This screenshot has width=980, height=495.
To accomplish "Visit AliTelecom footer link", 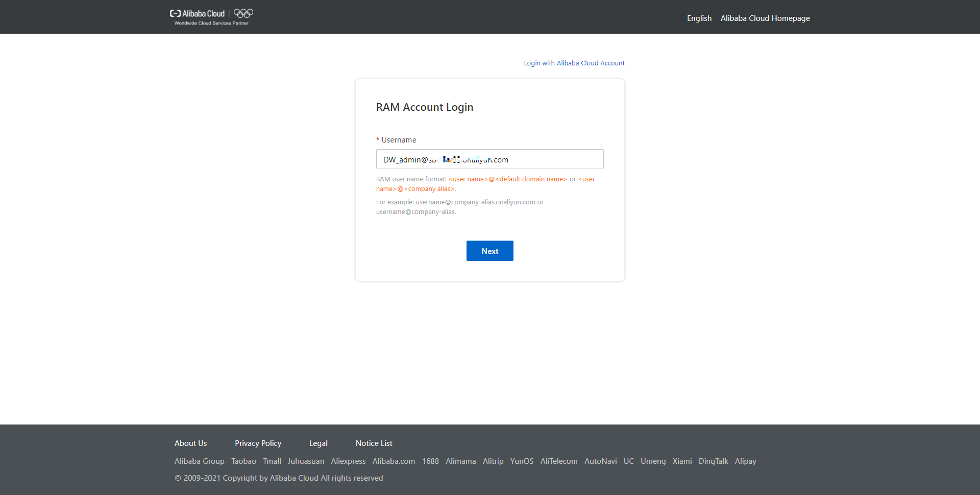I will pyautogui.click(x=559, y=461).
